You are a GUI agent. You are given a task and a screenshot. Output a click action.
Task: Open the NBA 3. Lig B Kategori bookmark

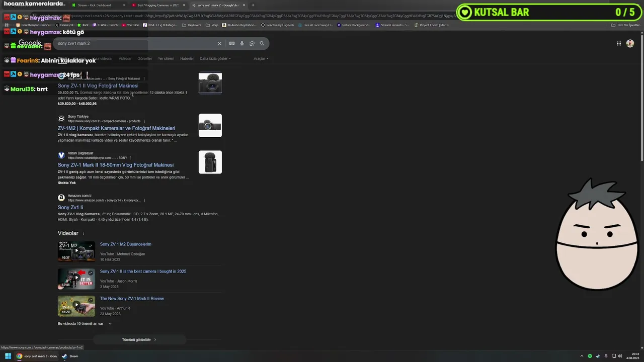click(x=160, y=25)
